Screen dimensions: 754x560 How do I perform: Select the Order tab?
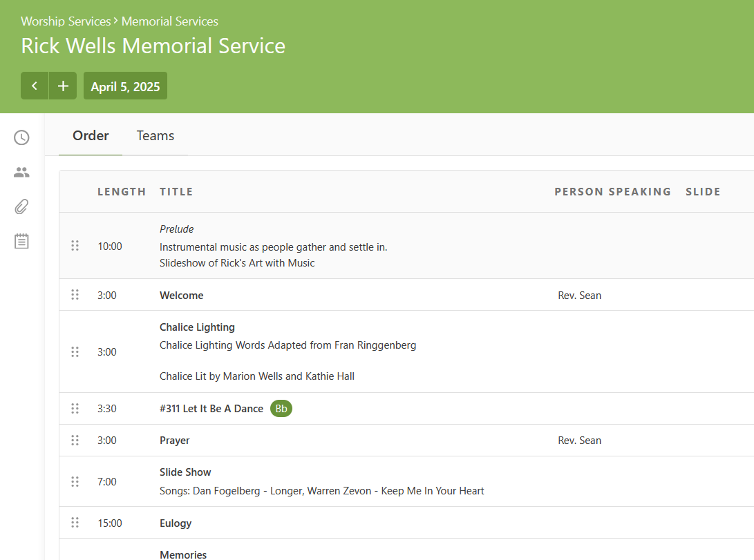tap(91, 136)
